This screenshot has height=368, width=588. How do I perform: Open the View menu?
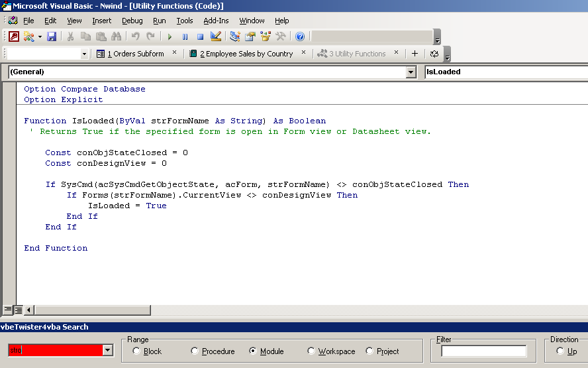coord(74,21)
